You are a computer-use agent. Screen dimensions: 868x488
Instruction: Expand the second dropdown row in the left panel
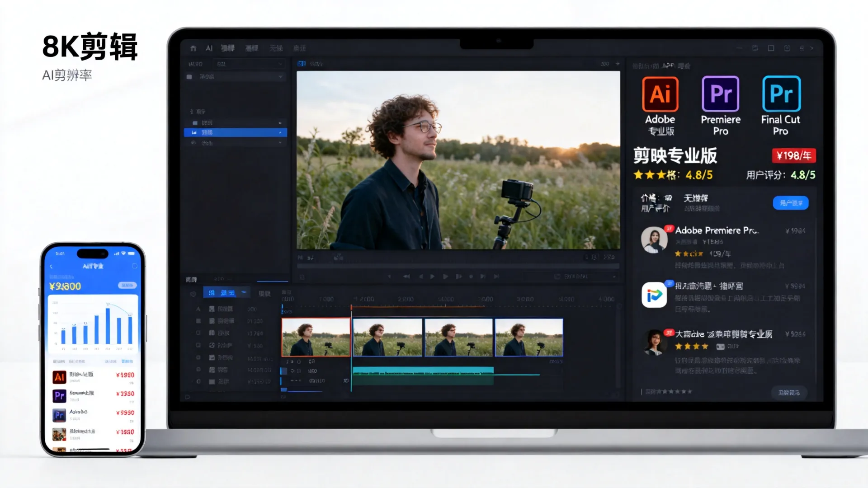pyautogui.click(x=236, y=77)
